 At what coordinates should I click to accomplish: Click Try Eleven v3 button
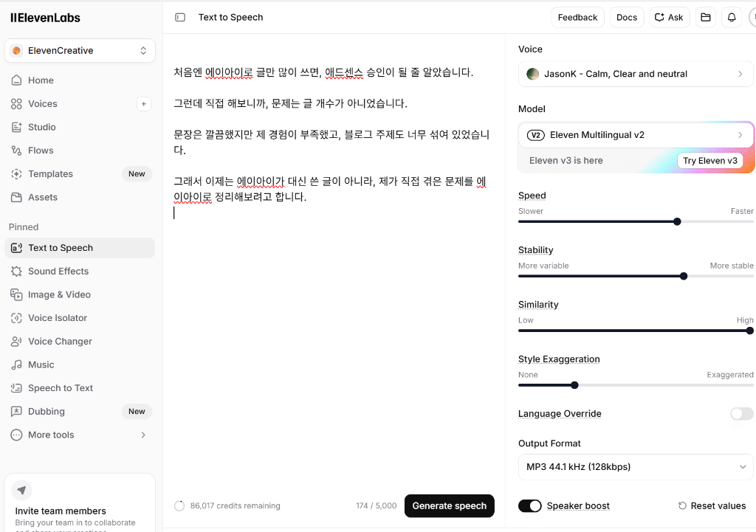tap(709, 160)
